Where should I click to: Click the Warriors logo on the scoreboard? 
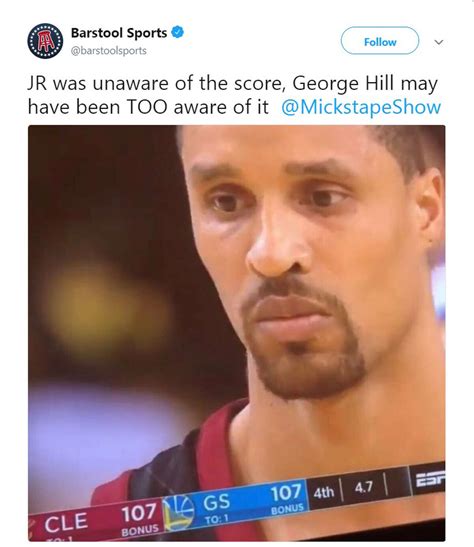(179, 512)
